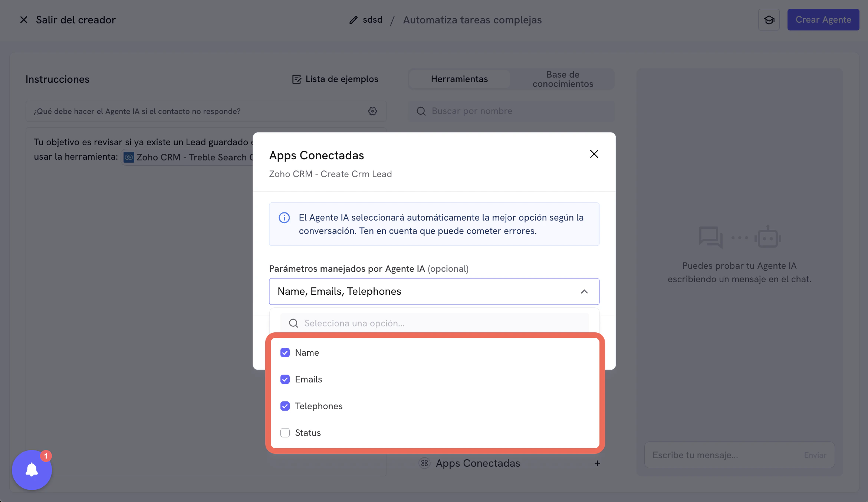Click the Apps Conectadas grid icon at bottom

[424, 463]
